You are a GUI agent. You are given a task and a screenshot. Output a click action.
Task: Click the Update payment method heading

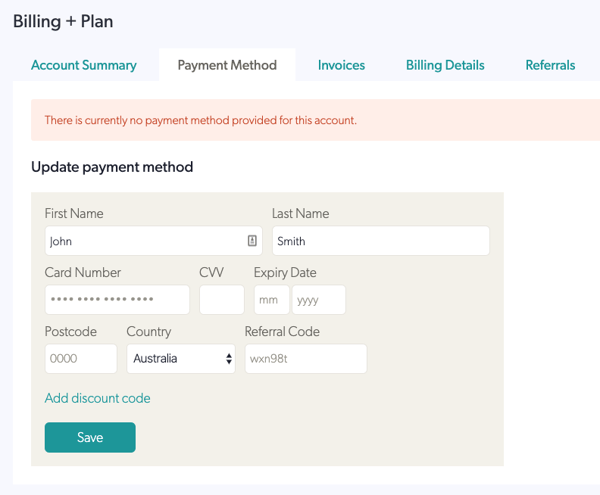[x=112, y=167]
